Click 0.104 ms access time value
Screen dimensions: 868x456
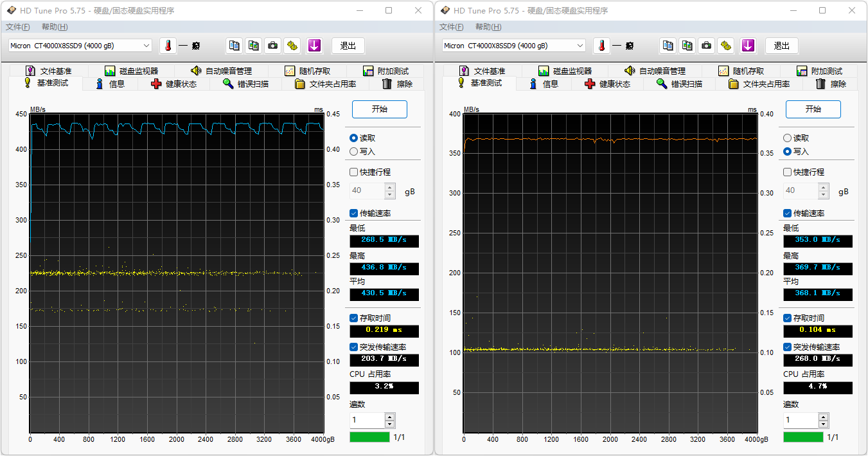pyautogui.click(x=818, y=331)
